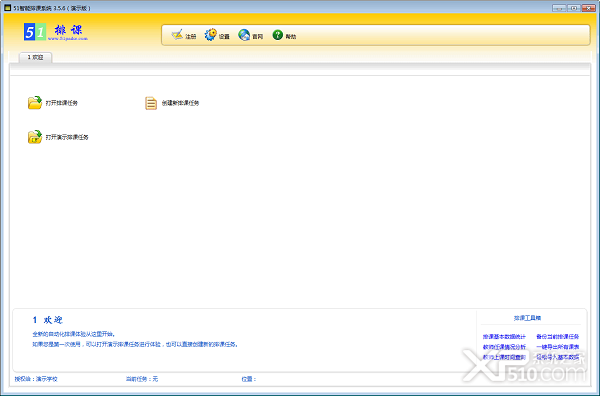Minimize the 51智能排课系统 window
The width and height of the screenshot is (600, 396).
(x=559, y=8)
